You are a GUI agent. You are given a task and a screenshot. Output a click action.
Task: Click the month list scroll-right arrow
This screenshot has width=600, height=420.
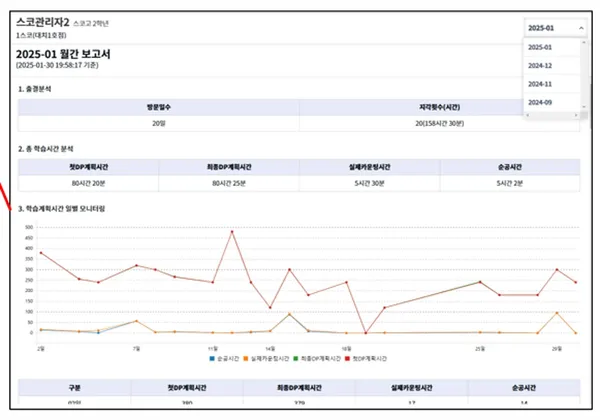point(576,115)
